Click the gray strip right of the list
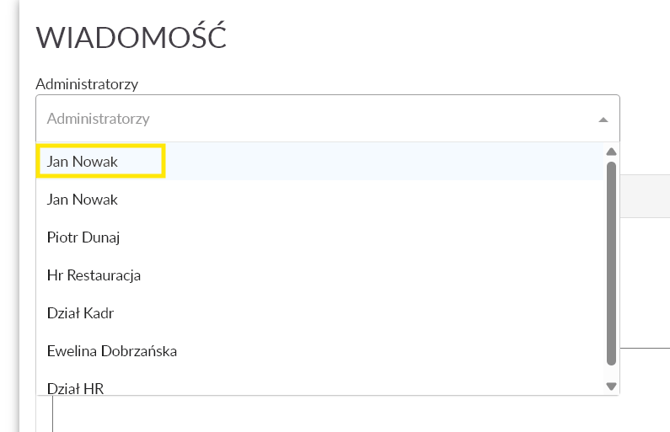The width and height of the screenshot is (670, 432). point(645,194)
